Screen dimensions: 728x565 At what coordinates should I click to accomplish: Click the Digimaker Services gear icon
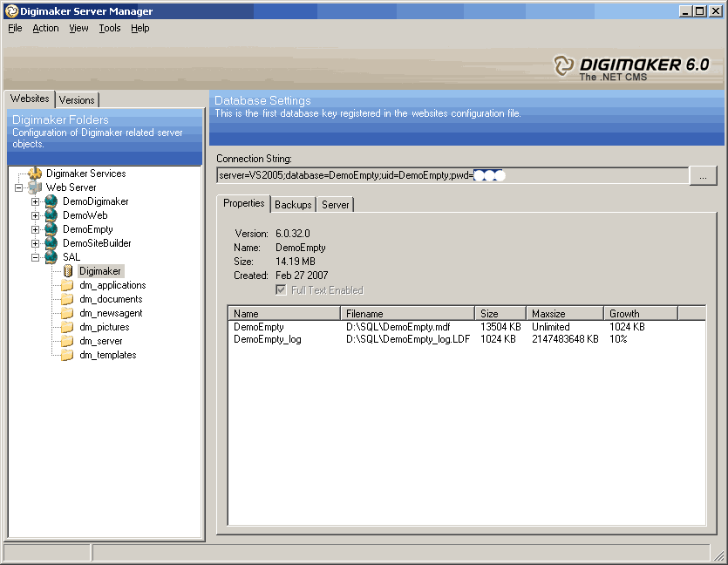tap(35, 174)
